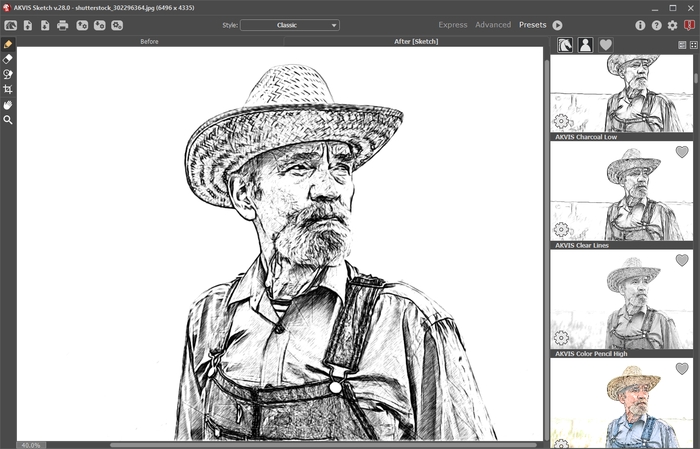Apply the AKVIS Charcoal Low preset thumbnail
The image size is (700, 449).
(621, 93)
